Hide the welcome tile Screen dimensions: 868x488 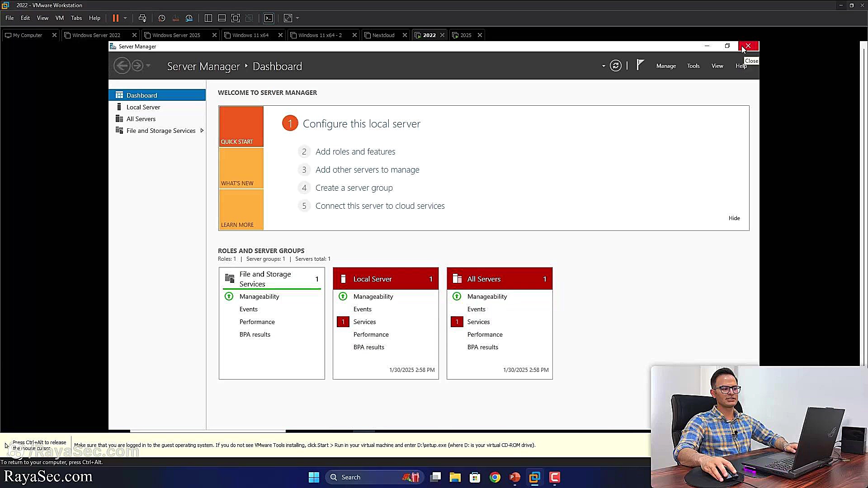[x=734, y=218]
